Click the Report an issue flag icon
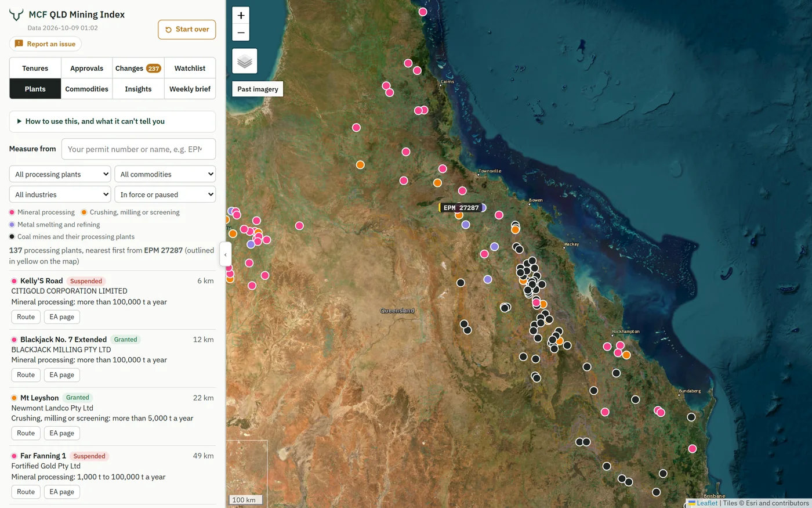Image resolution: width=812 pixels, height=508 pixels. tap(19, 44)
